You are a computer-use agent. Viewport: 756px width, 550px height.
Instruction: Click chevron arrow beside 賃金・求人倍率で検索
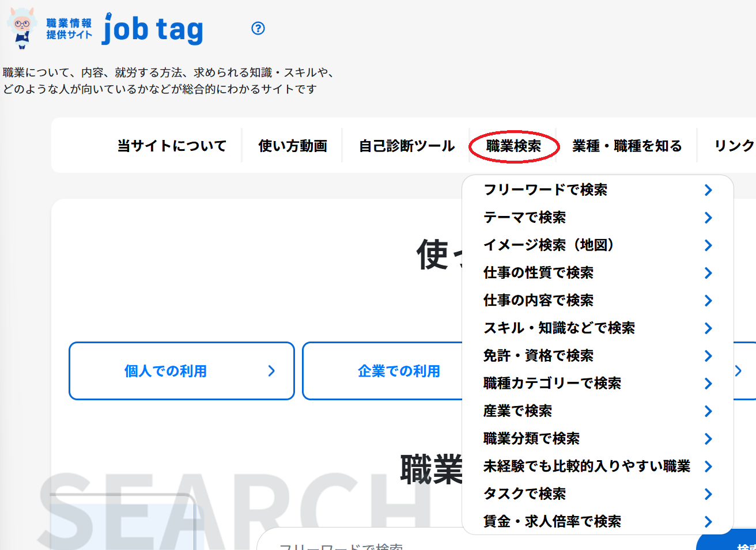(x=708, y=522)
